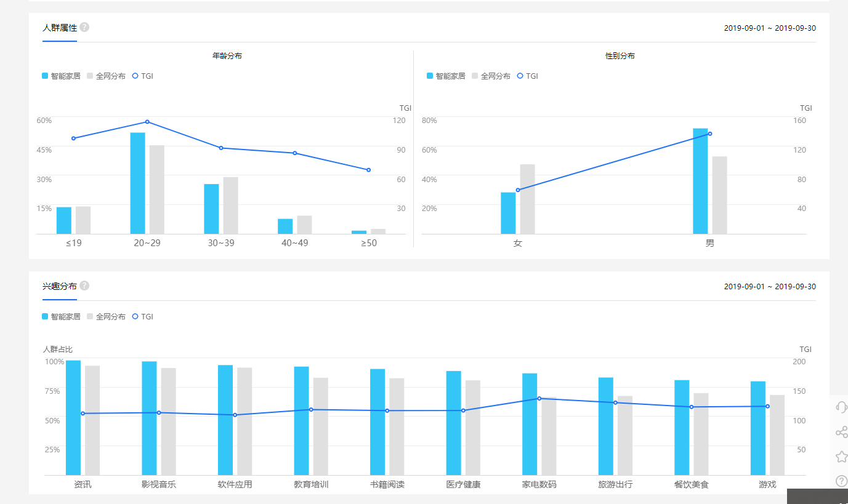Click the gray 40~49 age bar
This screenshot has width=848, height=504.
304,225
